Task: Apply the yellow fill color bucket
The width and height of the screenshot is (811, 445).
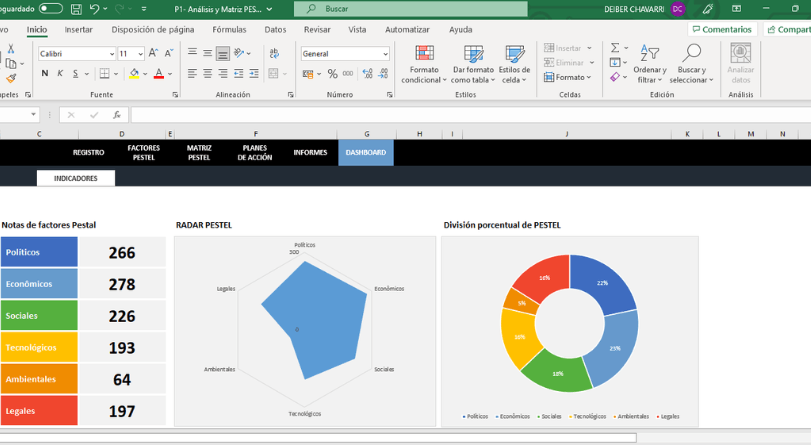Action: click(134, 73)
